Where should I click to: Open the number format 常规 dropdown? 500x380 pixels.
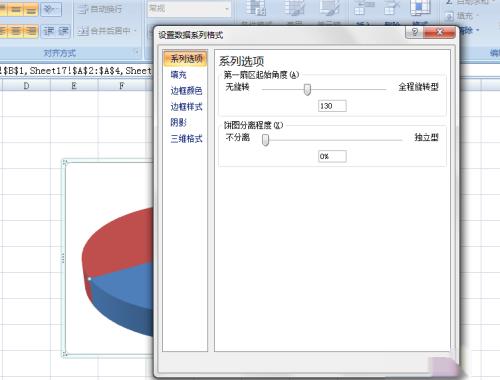click(227, 9)
